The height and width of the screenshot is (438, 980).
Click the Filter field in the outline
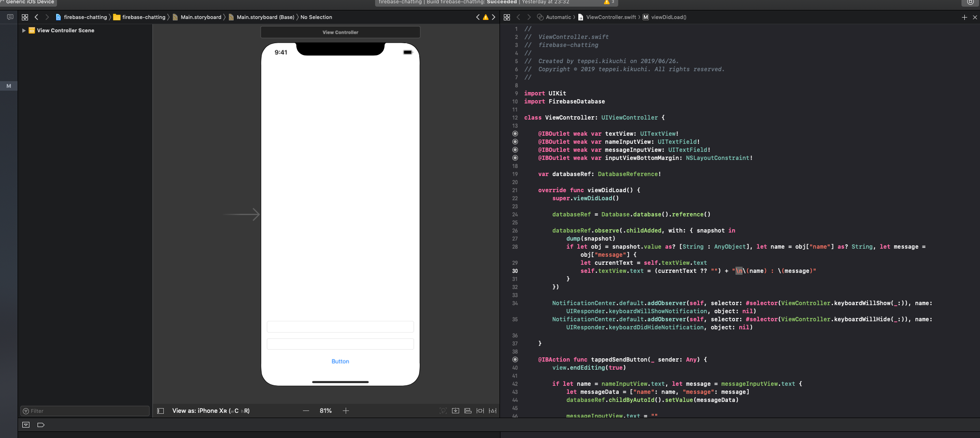coord(85,411)
